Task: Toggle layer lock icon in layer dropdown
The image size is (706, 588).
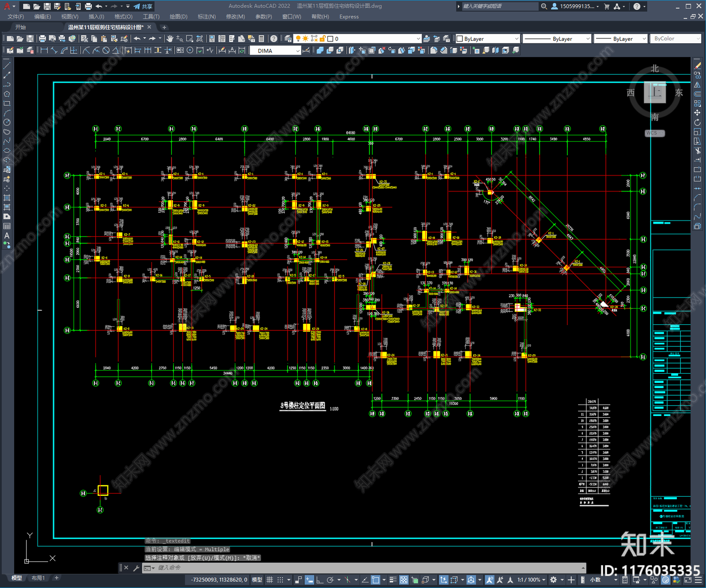Action: coord(323,39)
